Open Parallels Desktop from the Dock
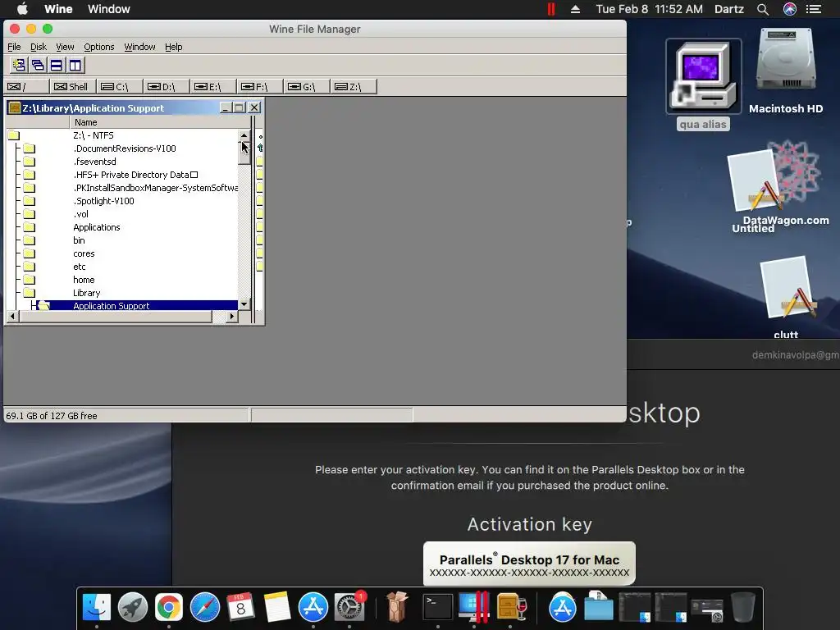840x630 pixels. pyautogui.click(x=474, y=607)
